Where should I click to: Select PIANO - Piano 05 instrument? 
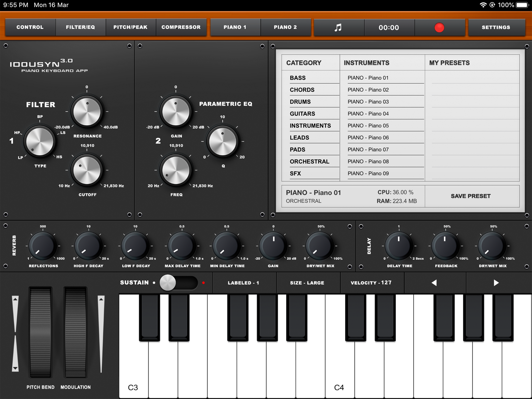click(368, 126)
